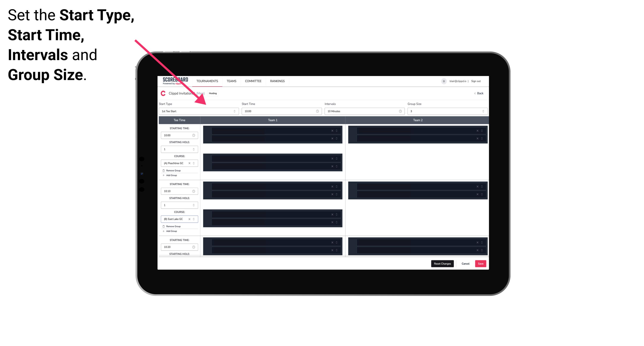
Task: Expand the Intervals dropdown showing 10 Minutes
Action: [365, 111]
